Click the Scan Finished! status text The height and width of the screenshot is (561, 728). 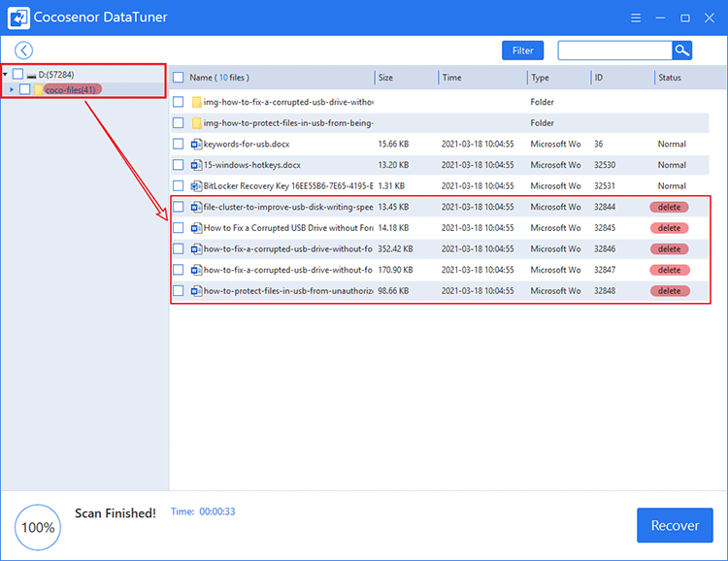point(116,513)
